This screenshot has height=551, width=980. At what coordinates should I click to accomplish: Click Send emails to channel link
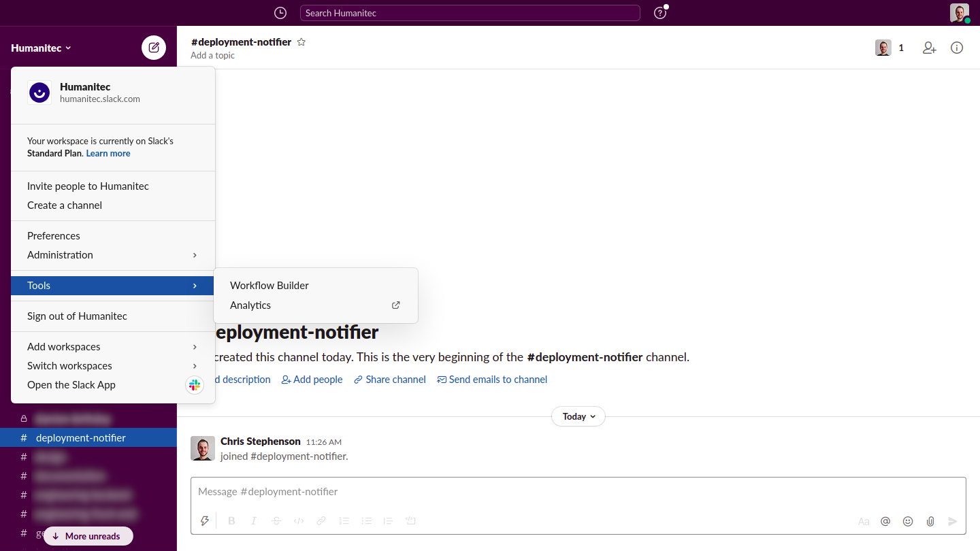492,380
